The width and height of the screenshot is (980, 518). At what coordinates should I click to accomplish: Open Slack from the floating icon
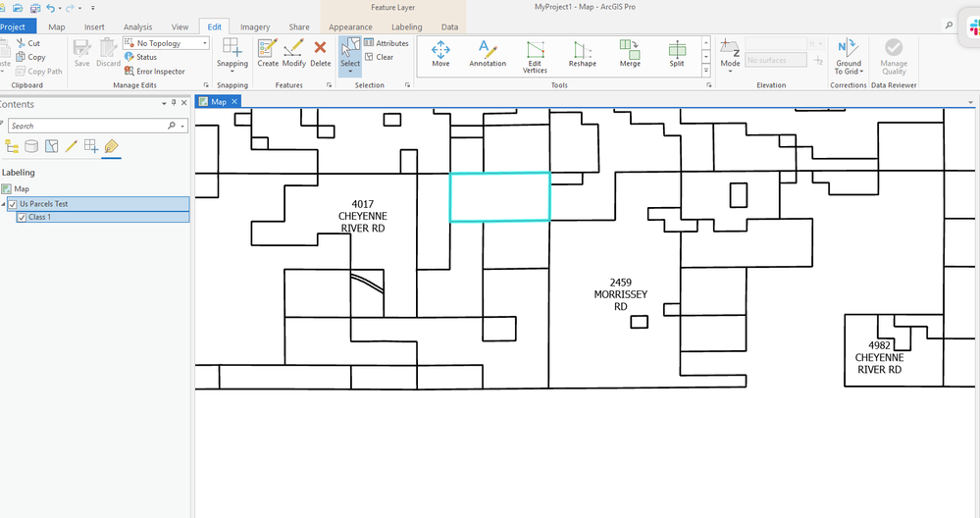(x=973, y=26)
